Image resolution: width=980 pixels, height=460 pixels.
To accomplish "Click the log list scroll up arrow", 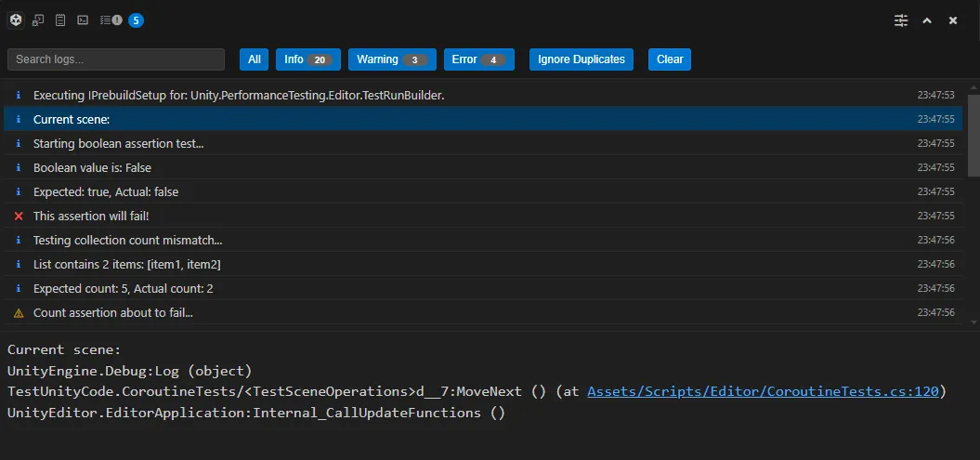I will [x=973, y=86].
